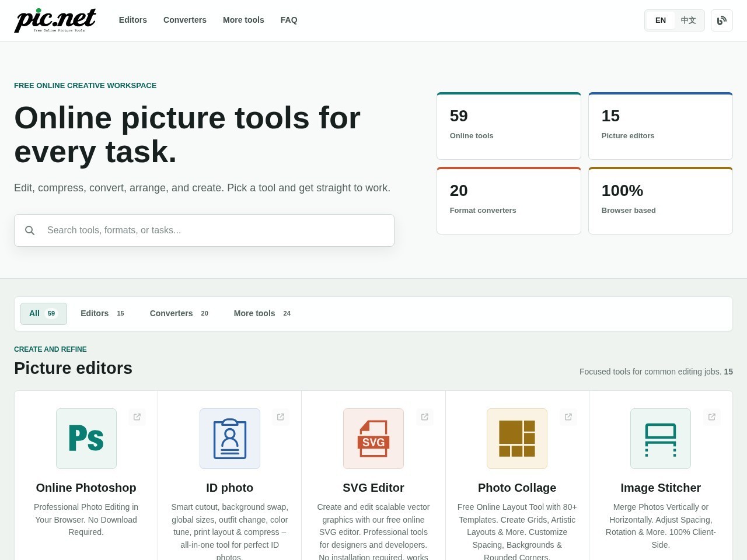Click the 100% Browser based stat card
The height and width of the screenshot is (560, 747).
tap(661, 201)
